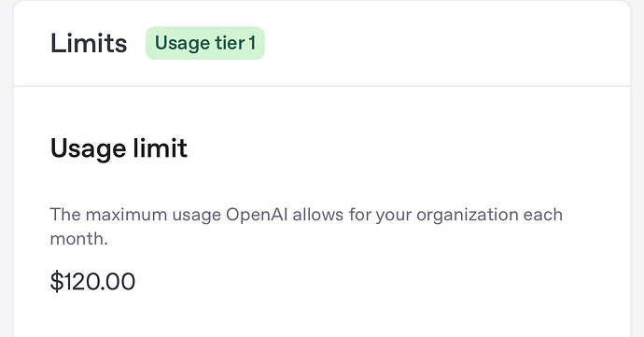Click the green Usage tier 1 badge
Image resolution: width=644 pixels, height=337 pixels.
(205, 43)
